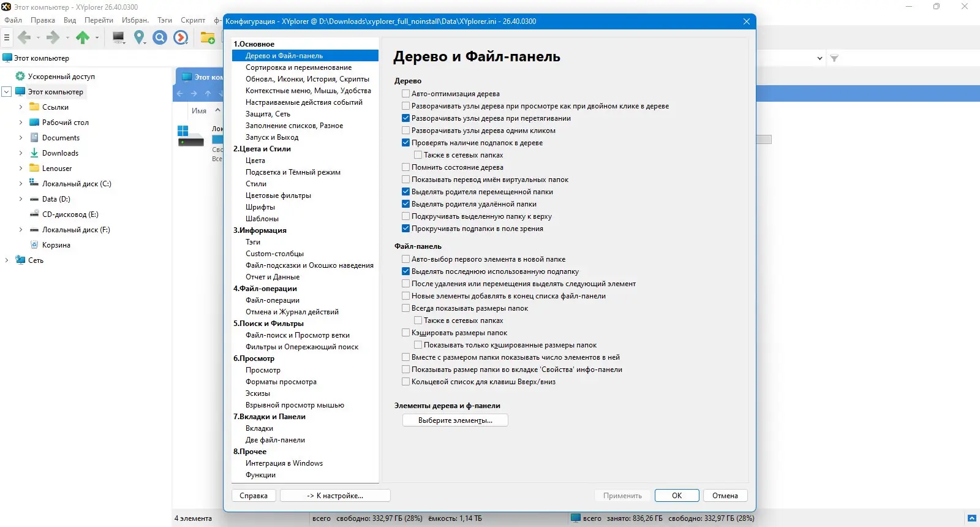980x527 pixels.
Task: Click the Links folder icon in tree
Action: (x=34, y=107)
